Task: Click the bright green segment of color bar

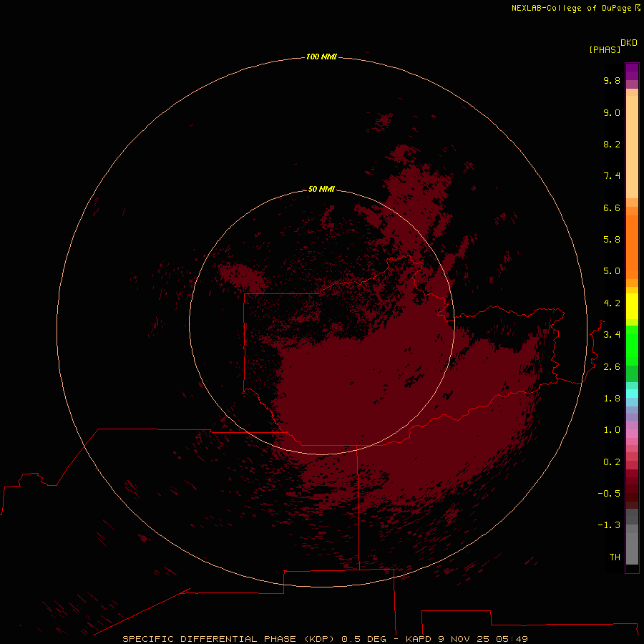Action: [x=632, y=345]
